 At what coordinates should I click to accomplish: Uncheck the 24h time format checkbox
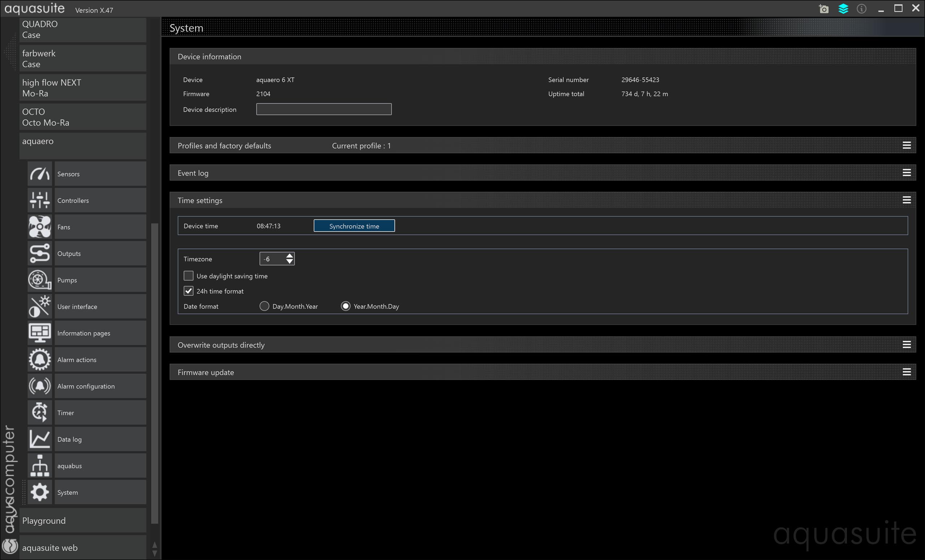click(189, 291)
